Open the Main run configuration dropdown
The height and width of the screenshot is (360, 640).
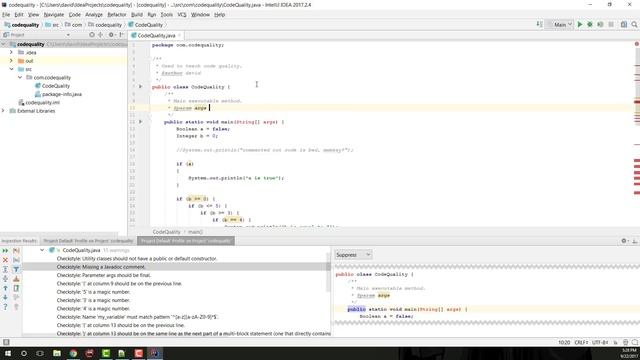560,24
